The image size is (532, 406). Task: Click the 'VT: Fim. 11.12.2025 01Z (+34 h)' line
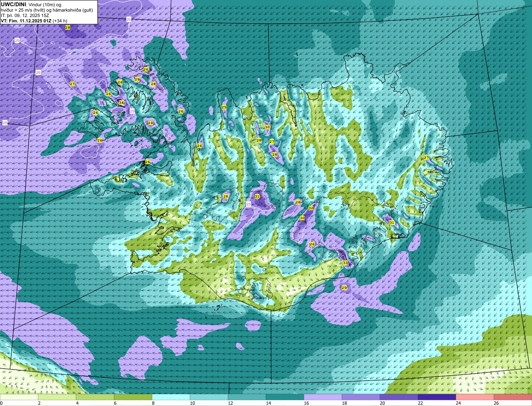(34, 20)
